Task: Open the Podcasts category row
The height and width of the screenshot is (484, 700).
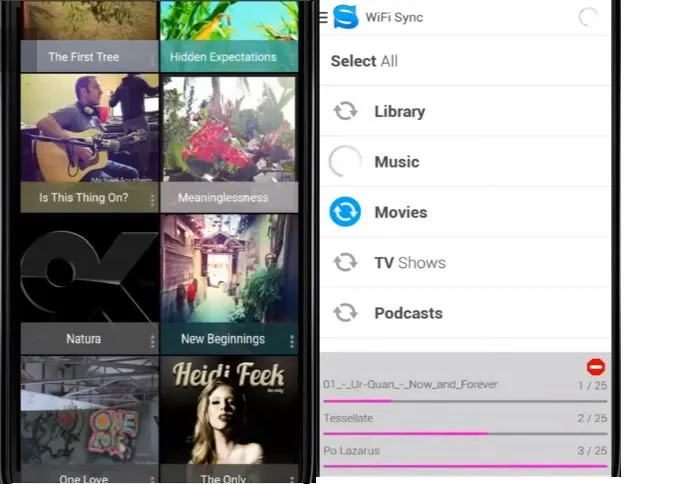Action: [x=465, y=313]
